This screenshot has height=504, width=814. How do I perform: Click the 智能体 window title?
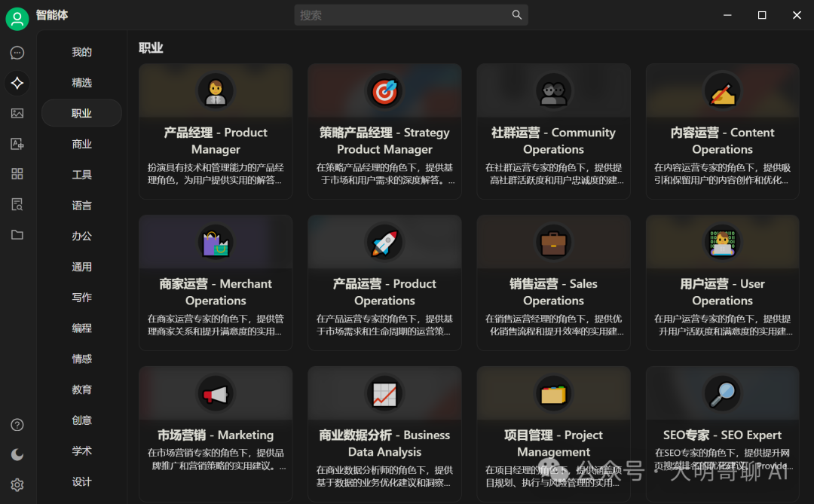point(52,15)
